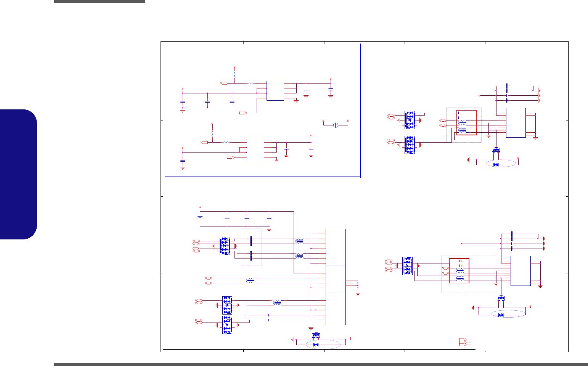Select the lower regulator IC box in blue-framed section

(x=255, y=150)
